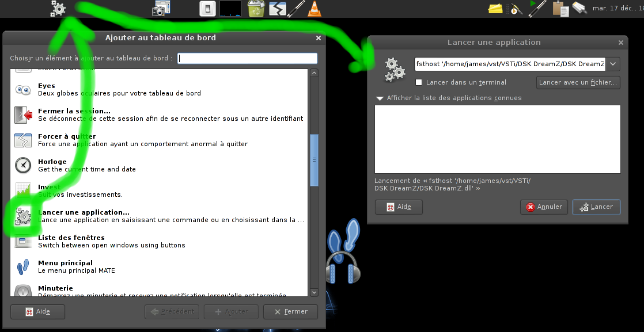Click the network connection icon in the system tray
The image size is (644, 332).
point(579,8)
